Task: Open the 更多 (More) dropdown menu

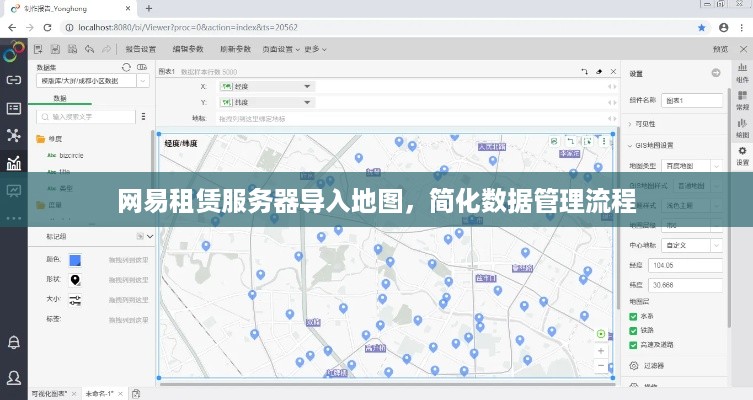Action: 316,49
